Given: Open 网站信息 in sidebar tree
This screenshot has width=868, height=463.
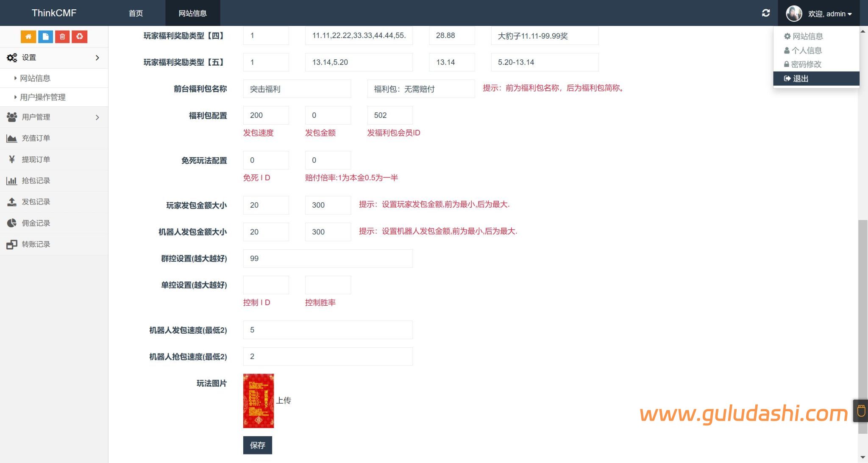Looking at the screenshot, I should coord(35,78).
